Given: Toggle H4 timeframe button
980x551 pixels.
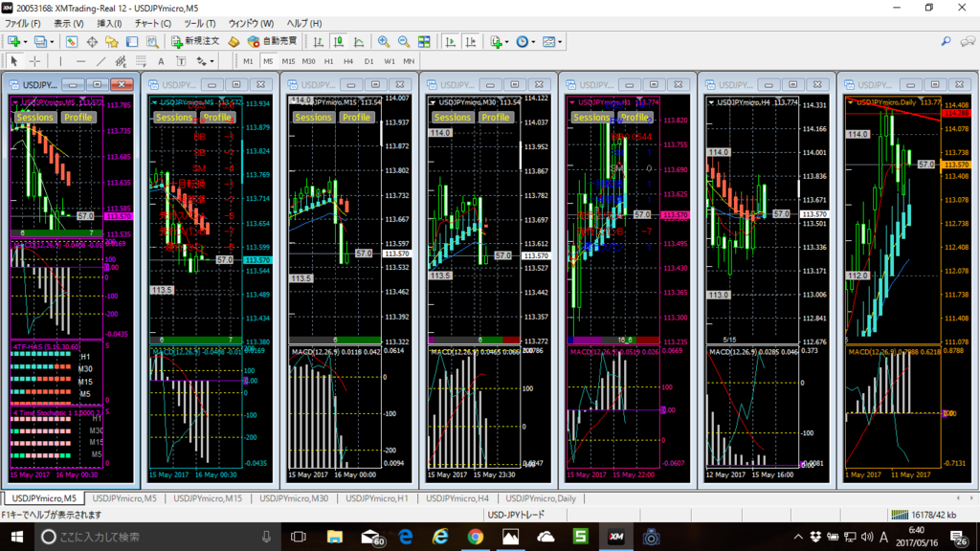Looking at the screenshot, I should tap(348, 61).
